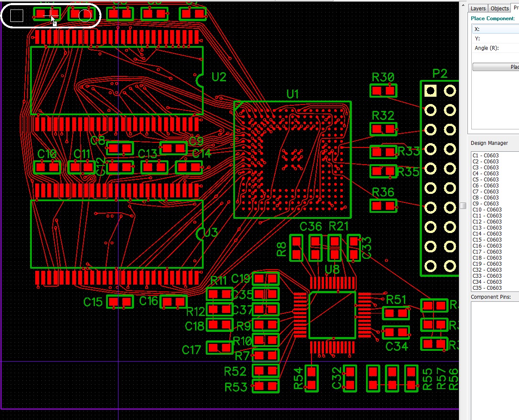Click the square pin 1 pad of P2
The height and width of the screenshot is (420, 519).
tap(430, 91)
